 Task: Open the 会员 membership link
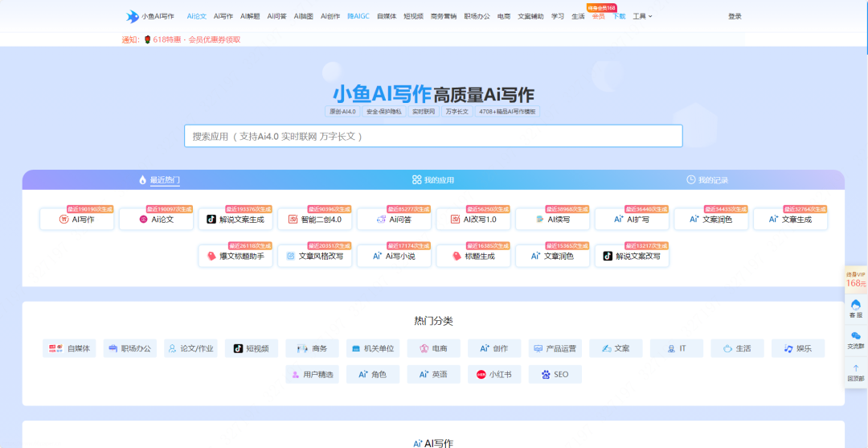[x=599, y=17]
